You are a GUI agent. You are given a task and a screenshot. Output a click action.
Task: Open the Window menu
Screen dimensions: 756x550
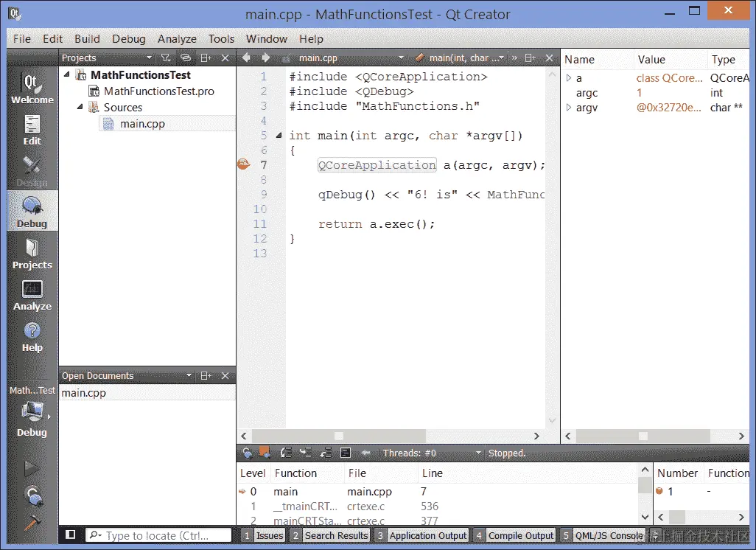pos(267,38)
